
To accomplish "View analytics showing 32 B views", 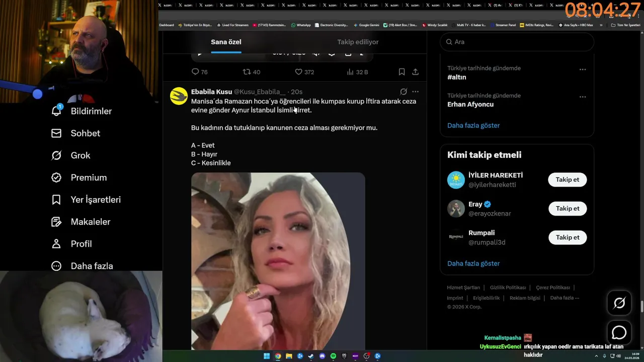I will click(357, 72).
